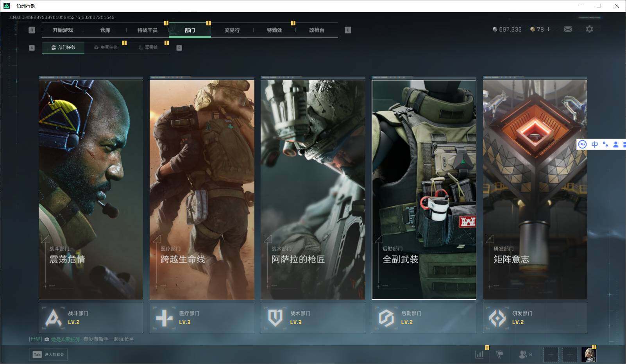Open the friends list icon

click(525, 354)
